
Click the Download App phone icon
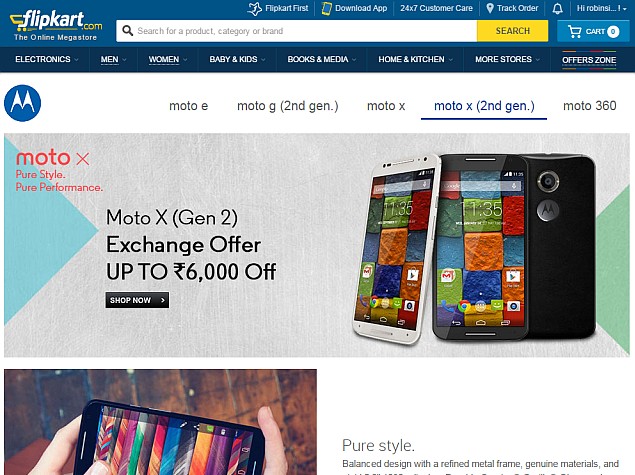(326, 9)
